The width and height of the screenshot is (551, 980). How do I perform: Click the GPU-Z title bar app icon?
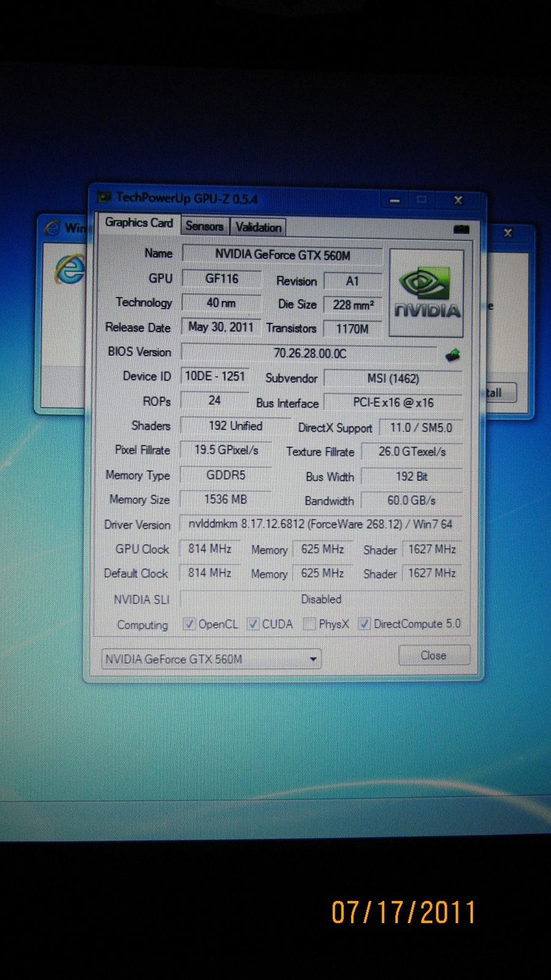pos(105,197)
